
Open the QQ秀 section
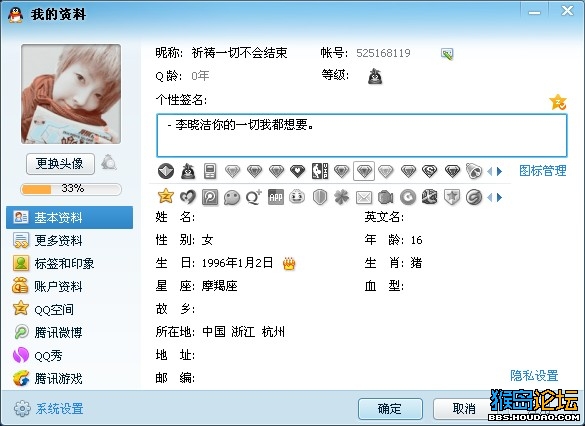(69, 355)
